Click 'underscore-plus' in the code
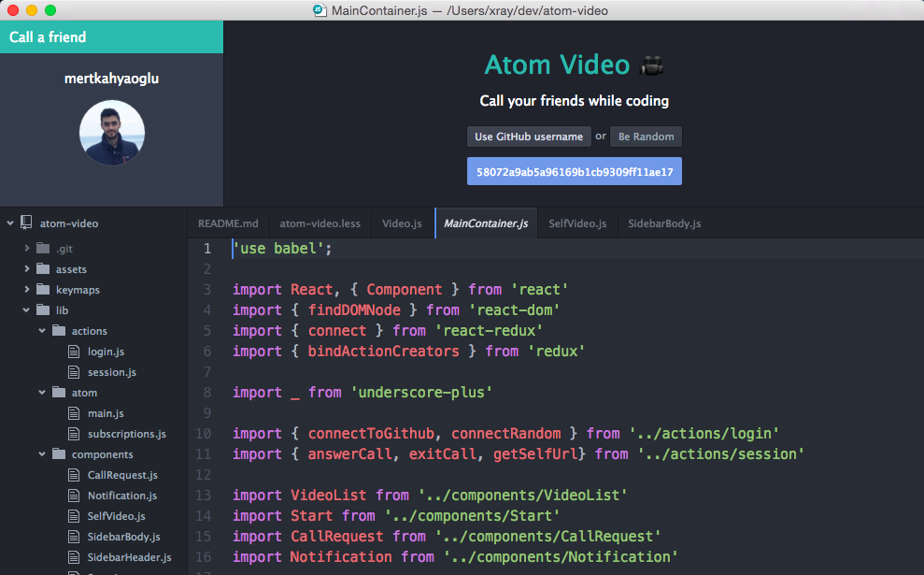 421,393
